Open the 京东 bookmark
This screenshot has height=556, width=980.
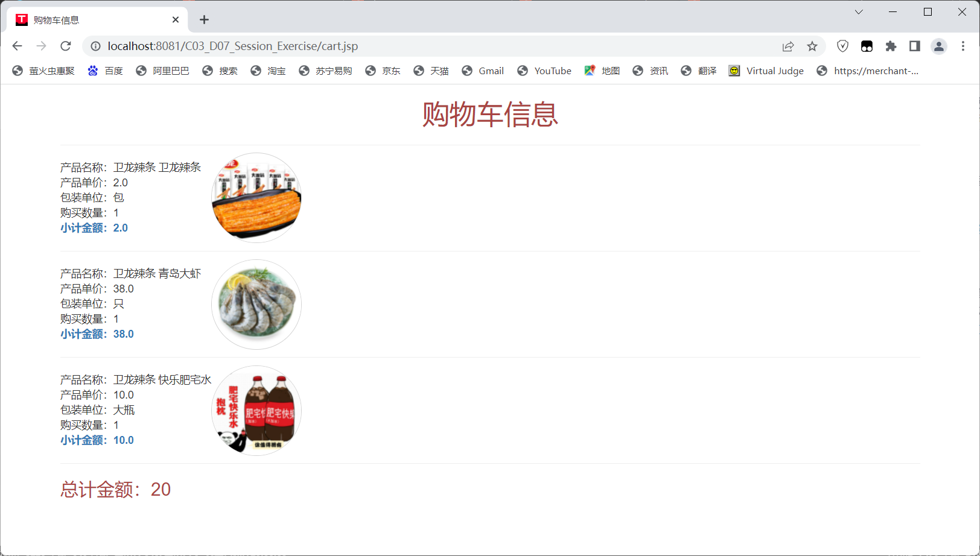383,71
